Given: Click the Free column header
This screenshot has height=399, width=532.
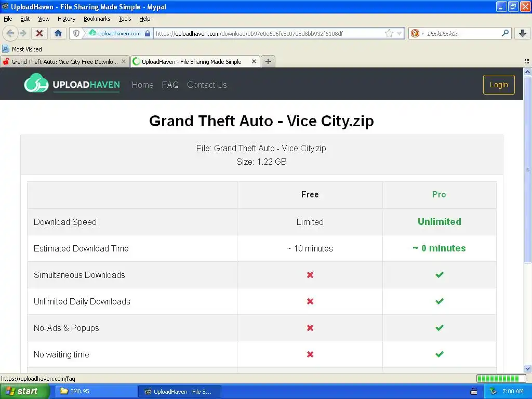Looking at the screenshot, I should coord(310,194).
